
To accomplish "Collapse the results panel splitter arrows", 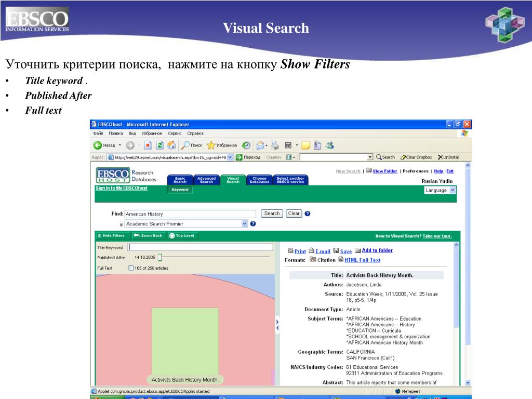I will click(277, 325).
